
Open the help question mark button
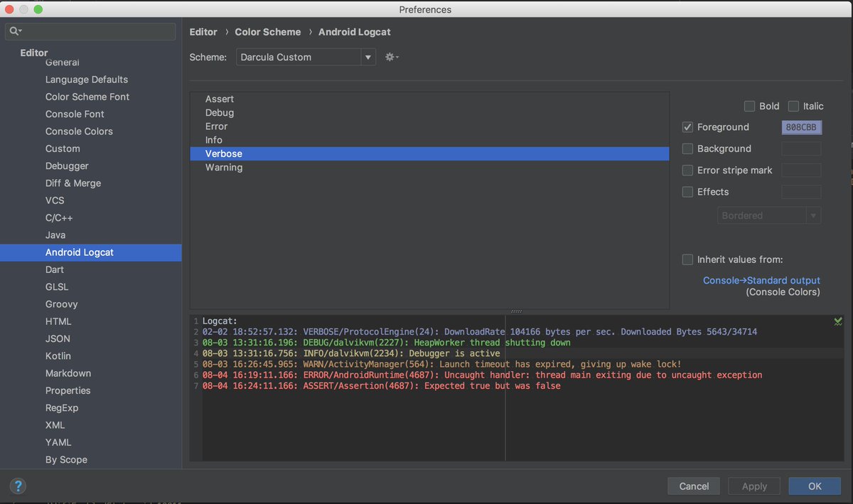pyautogui.click(x=18, y=486)
